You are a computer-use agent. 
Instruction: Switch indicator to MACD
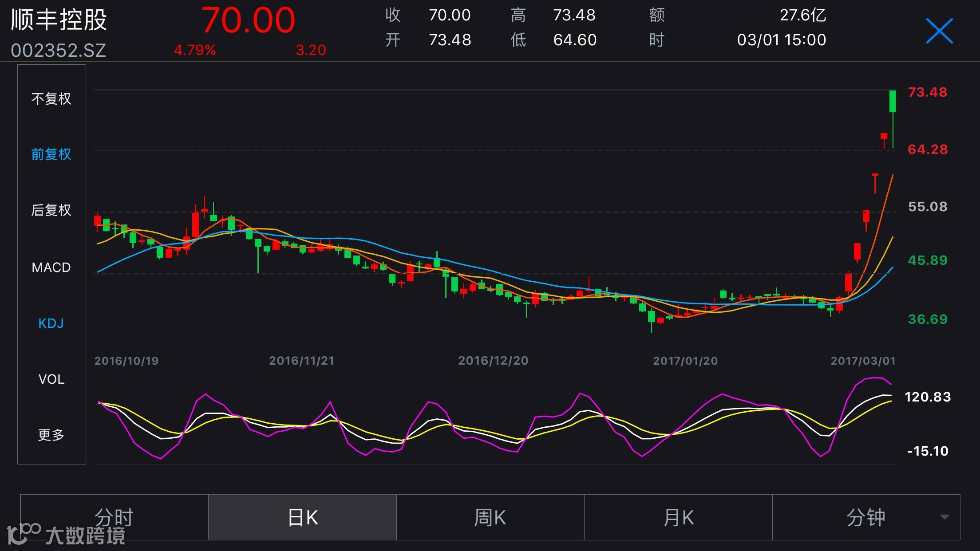tap(51, 268)
